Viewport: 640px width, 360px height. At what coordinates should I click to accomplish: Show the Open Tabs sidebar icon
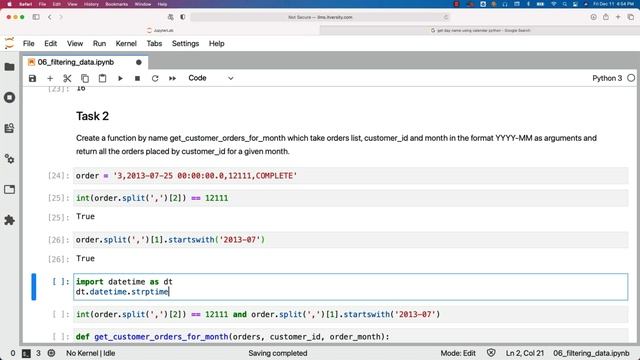9,189
